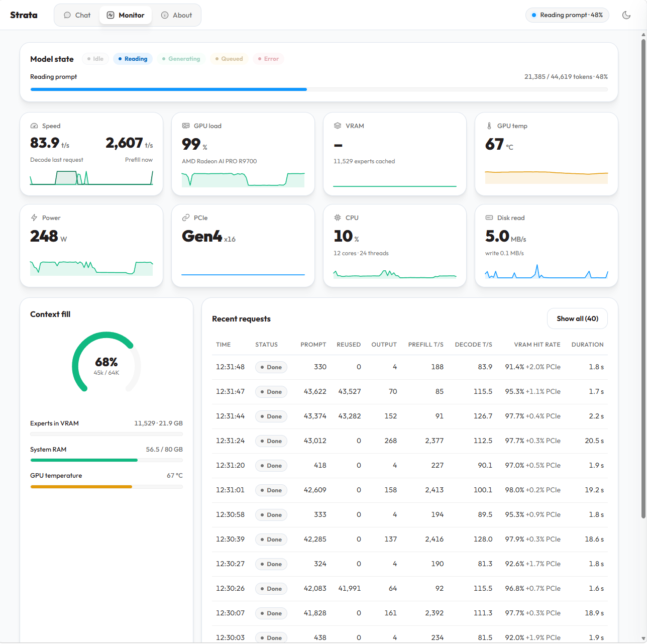The height and width of the screenshot is (644, 647).
Task: Click the VRAM HIT RATE column header
Action: [537, 345]
